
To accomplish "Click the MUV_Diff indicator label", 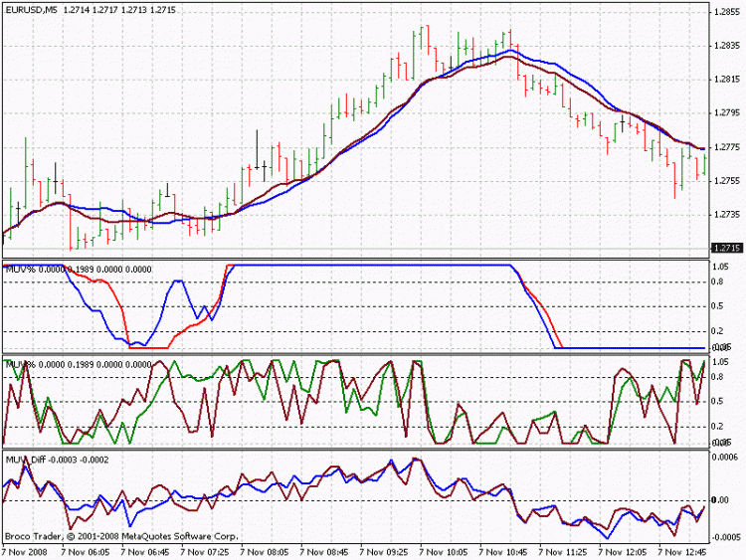I will click(57, 461).
